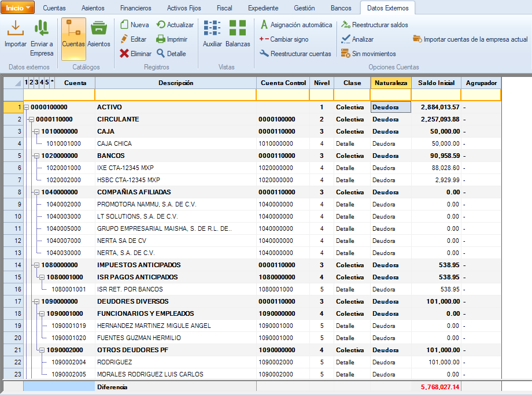
Task: Select account 1020001000 IXE CTA-12345 MXP
Action: [x=64, y=168]
